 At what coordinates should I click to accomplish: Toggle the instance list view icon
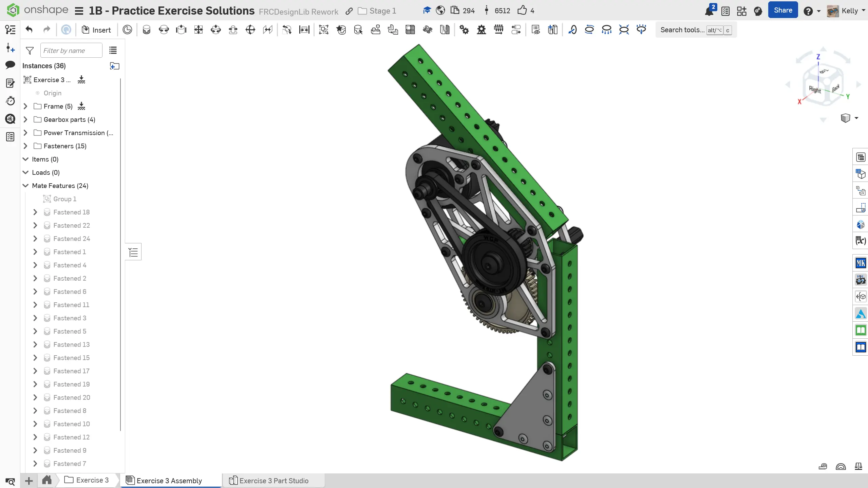coord(113,51)
